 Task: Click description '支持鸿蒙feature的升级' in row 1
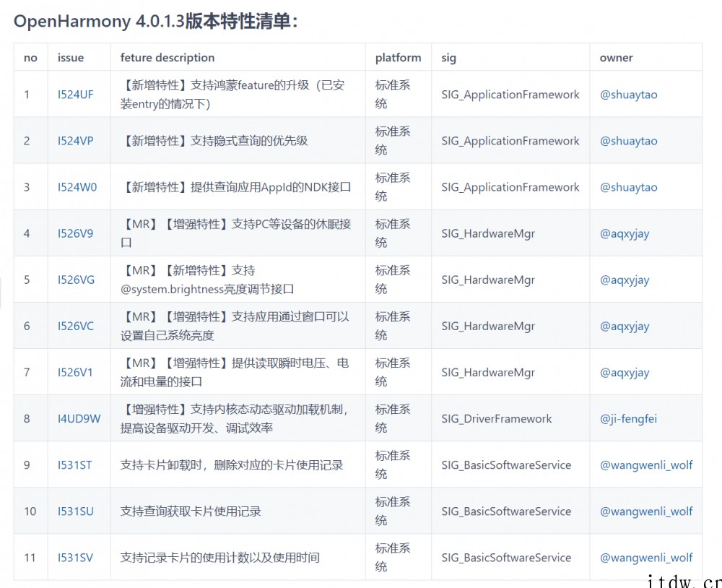pos(250,85)
